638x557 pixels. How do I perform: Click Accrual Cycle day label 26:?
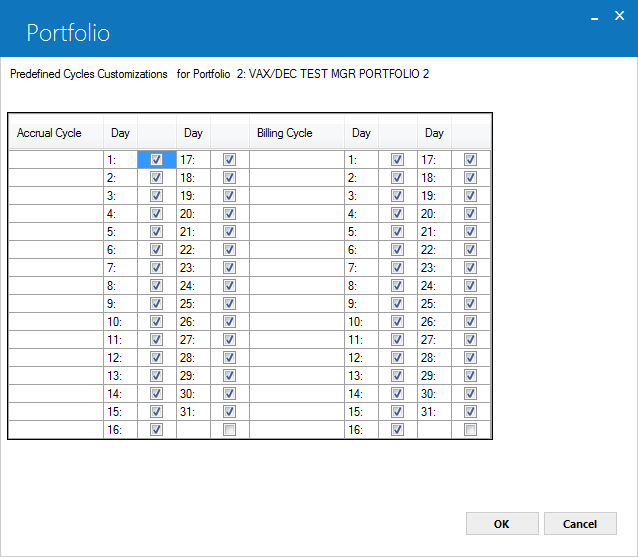[187, 322]
